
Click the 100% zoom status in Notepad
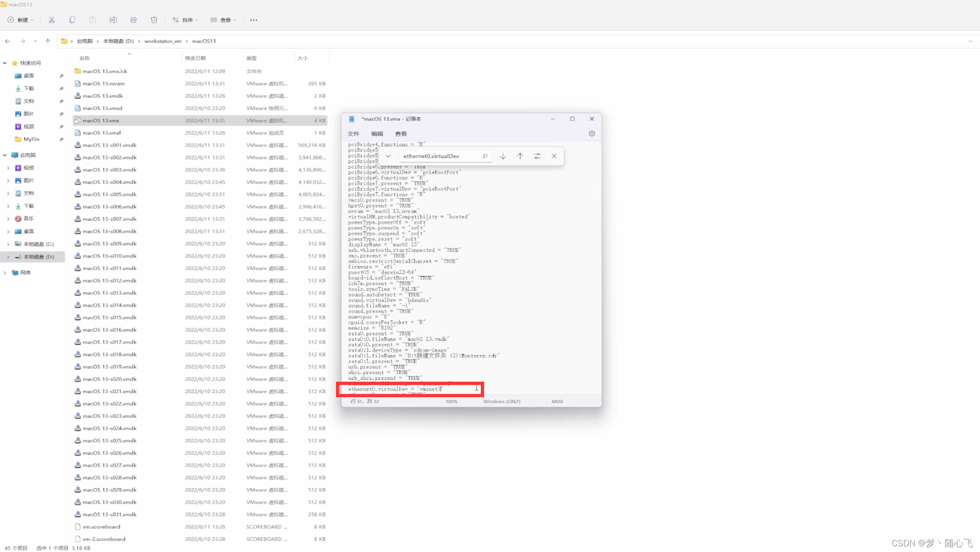pyautogui.click(x=452, y=401)
